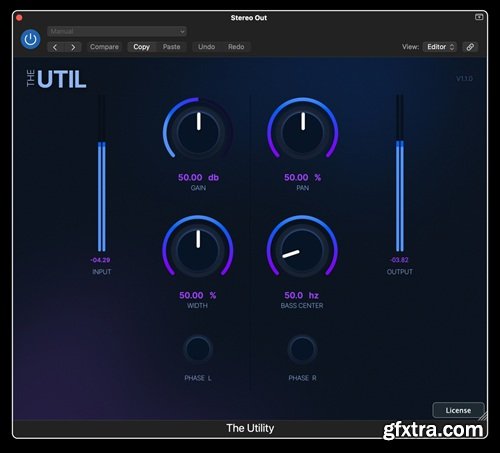Toggle the plugin power bypass button
Screen dimensions: 500x453
point(30,39)
